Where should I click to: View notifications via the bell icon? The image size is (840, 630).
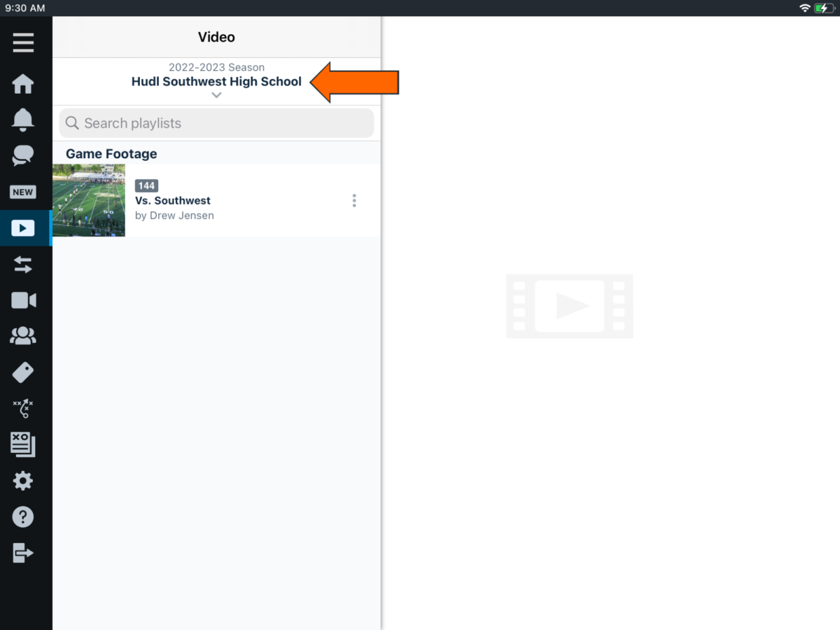(x=23, y=120)
